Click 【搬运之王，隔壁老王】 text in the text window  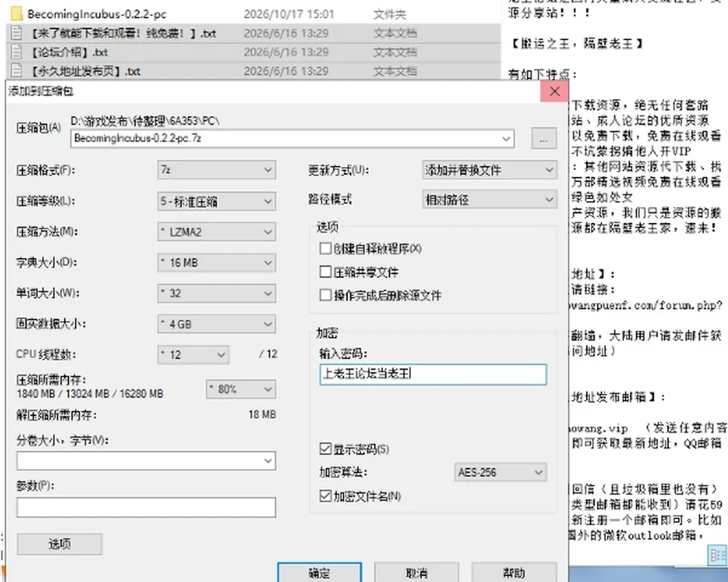tap(576, 44)
